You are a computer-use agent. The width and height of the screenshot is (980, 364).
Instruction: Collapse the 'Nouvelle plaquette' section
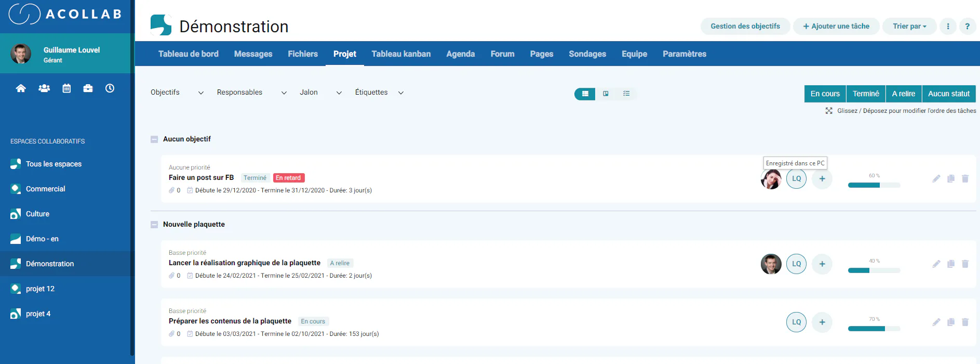[x=154, y=225]
